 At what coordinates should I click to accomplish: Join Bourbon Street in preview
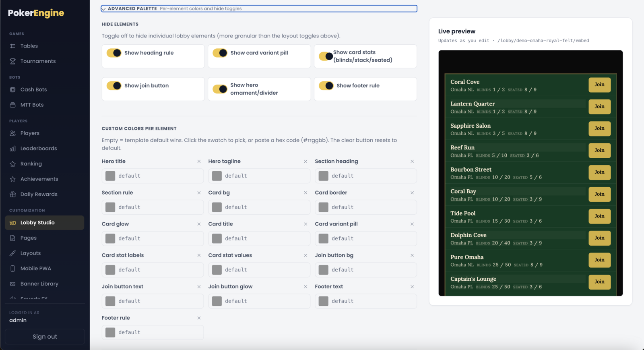[599, 172]
